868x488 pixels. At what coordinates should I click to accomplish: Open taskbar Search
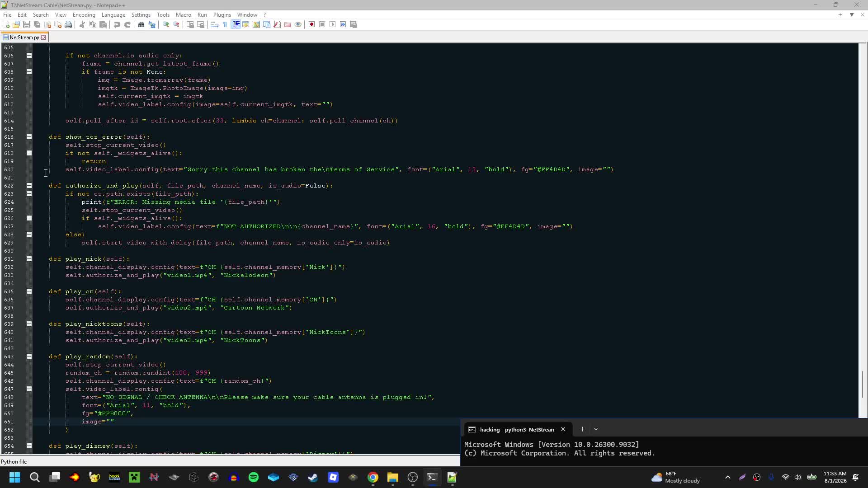34,477
